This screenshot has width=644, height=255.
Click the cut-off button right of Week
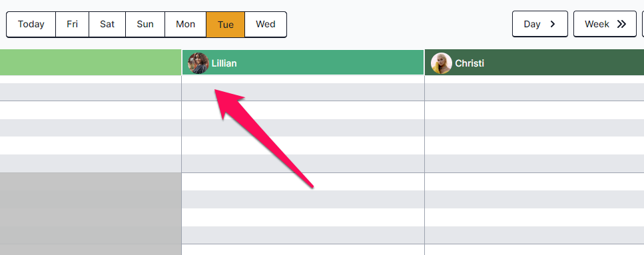(643, 24)
